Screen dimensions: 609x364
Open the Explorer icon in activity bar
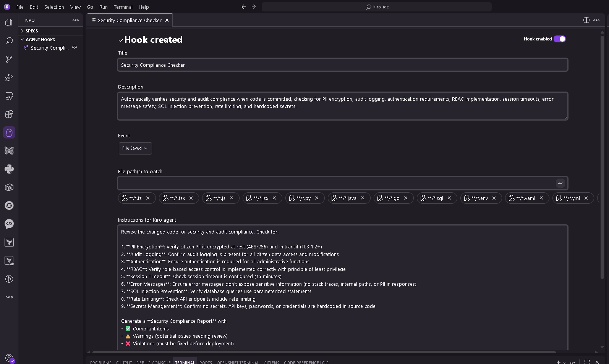(x=9, y=23)
